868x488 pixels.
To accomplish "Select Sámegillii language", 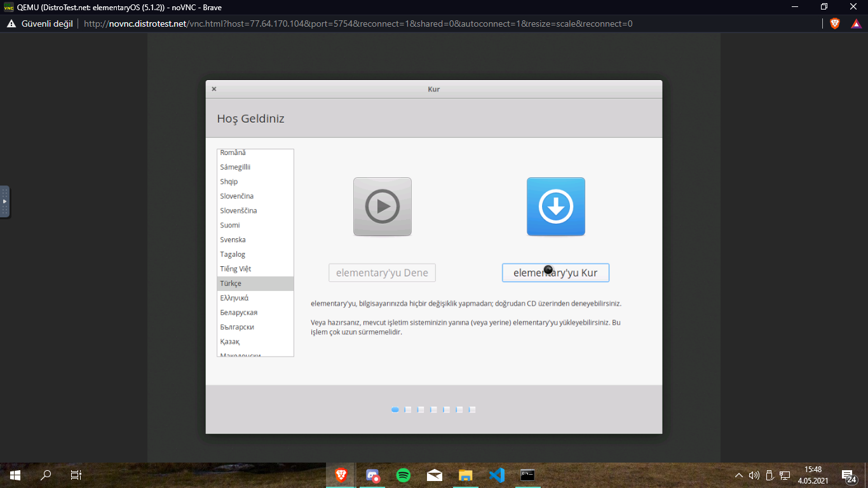I will click(x=255, y=167).
